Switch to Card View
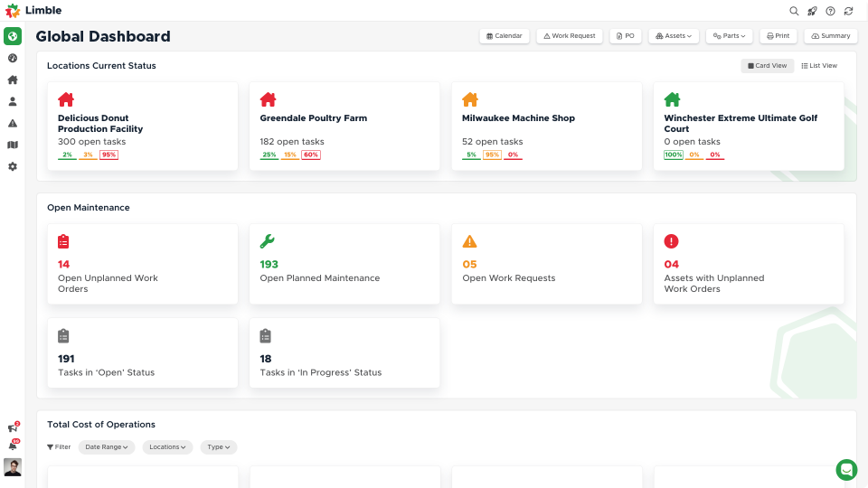The height and width of the screenshot is (488, 868). [x=768, y=66]
